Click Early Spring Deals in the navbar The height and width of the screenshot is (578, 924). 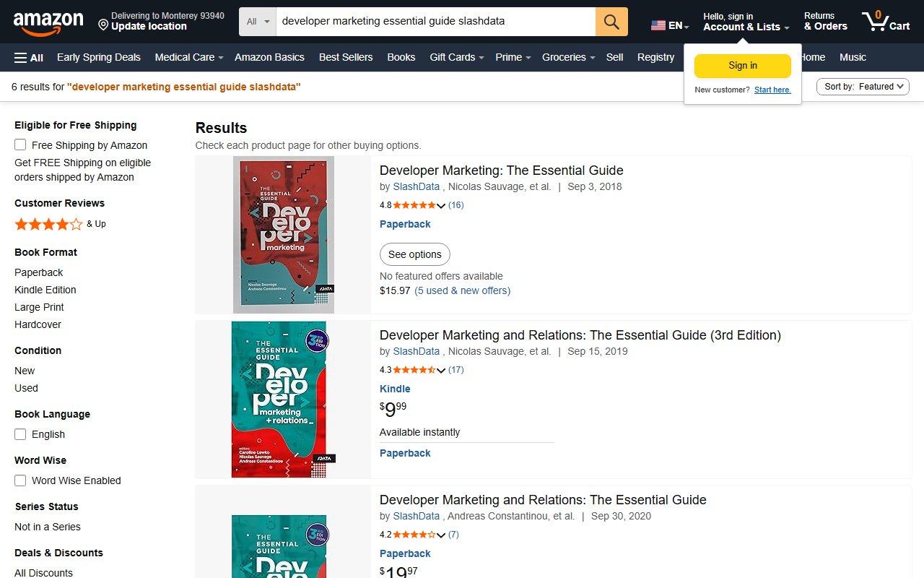click(x=98, y=57)
